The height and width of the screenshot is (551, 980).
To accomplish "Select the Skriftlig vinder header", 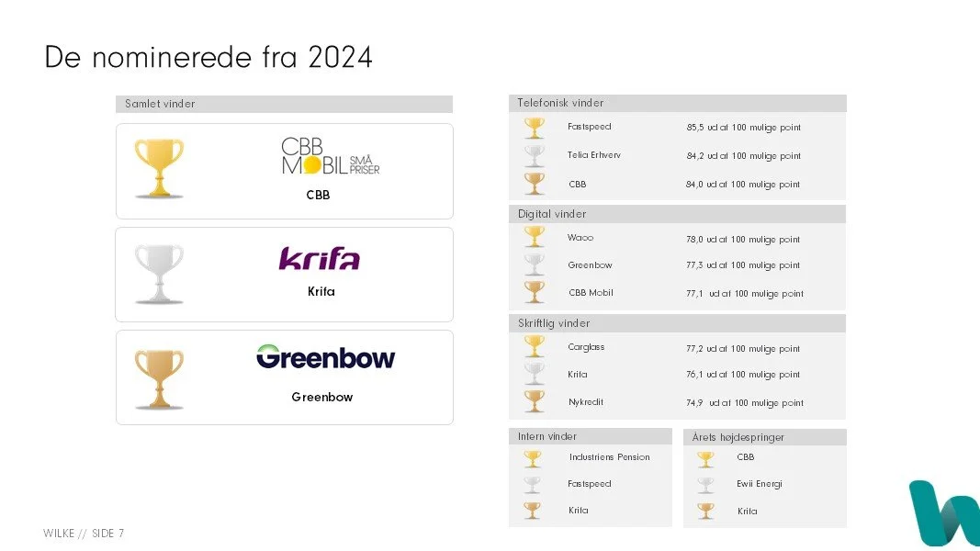I will (x=678, y=323).
